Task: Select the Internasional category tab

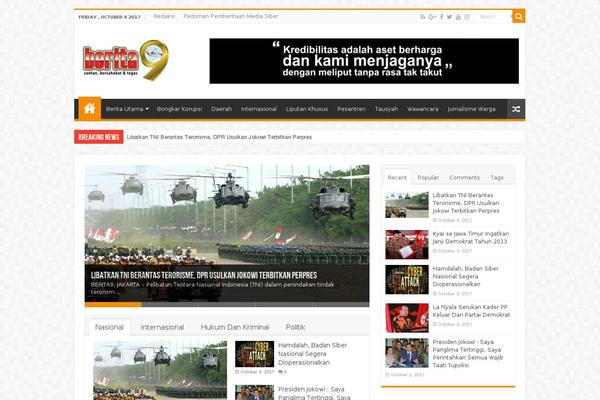Action: (162, 327)
